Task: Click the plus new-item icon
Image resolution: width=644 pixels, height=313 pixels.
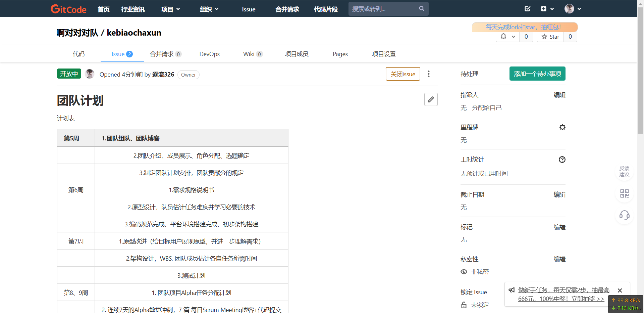Action: pos(543,9)
